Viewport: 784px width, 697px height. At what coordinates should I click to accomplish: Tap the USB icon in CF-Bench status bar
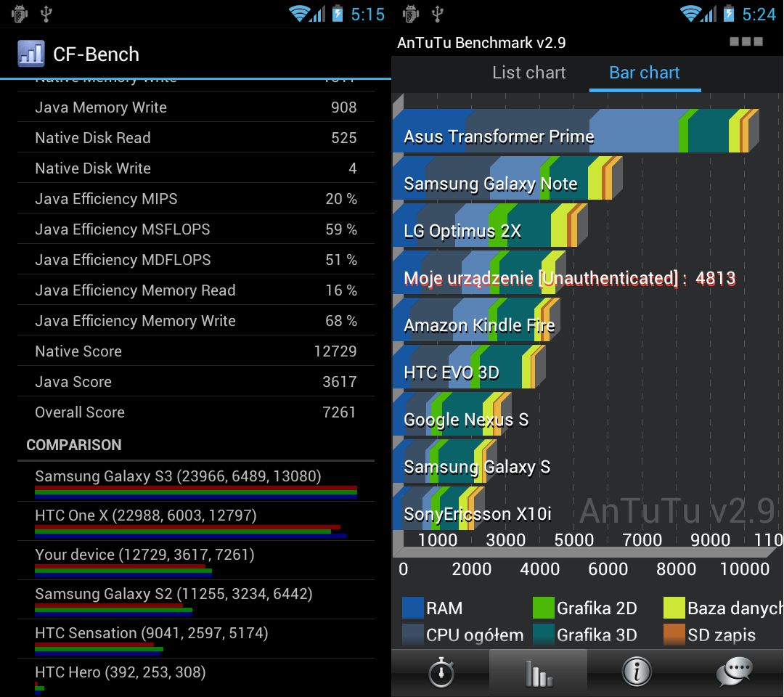tap(46, 14)
